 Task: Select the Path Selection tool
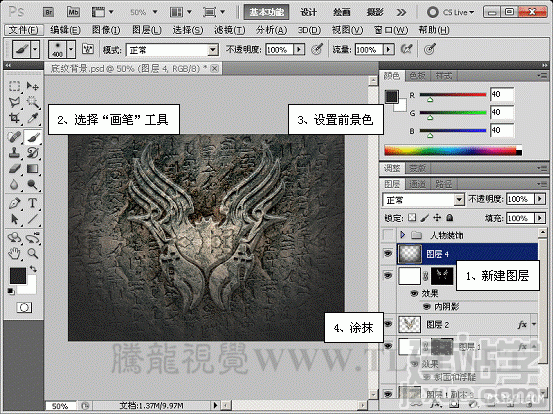[x=14, y=219]
